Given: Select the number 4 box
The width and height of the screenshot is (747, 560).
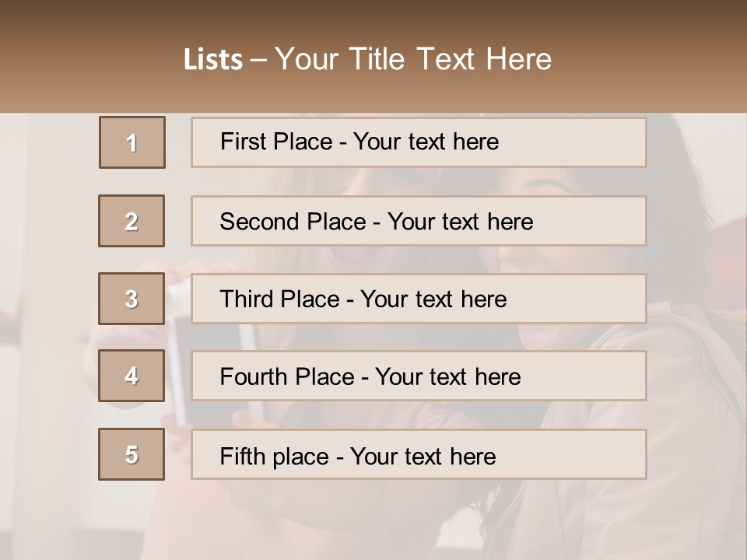Looking at the screenshot, I should pos(132,376).
